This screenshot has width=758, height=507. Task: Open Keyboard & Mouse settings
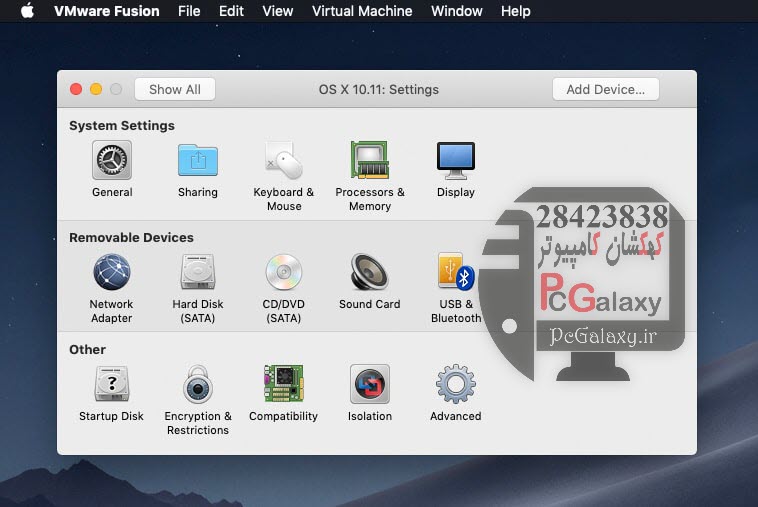click(x=284, y=161)
